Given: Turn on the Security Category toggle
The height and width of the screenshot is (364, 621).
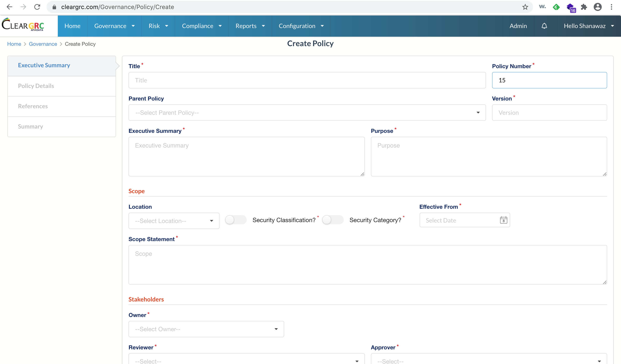Looking at the screenshot, I should tap(332, 220).
